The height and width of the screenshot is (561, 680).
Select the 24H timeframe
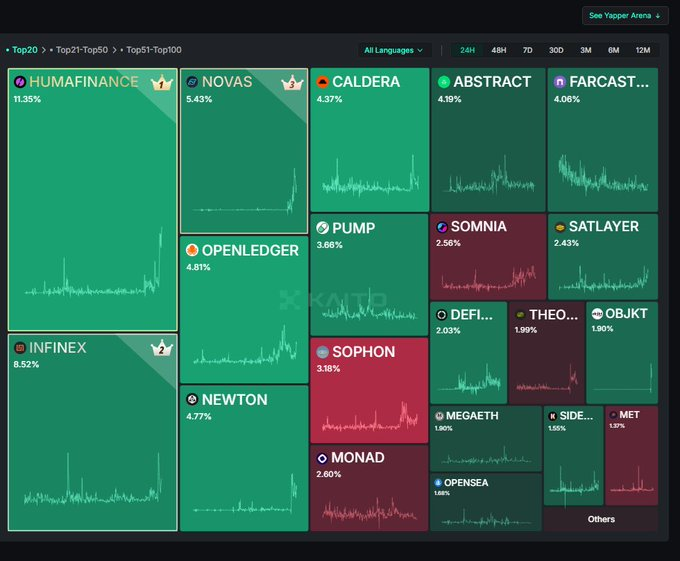point(468,50)
